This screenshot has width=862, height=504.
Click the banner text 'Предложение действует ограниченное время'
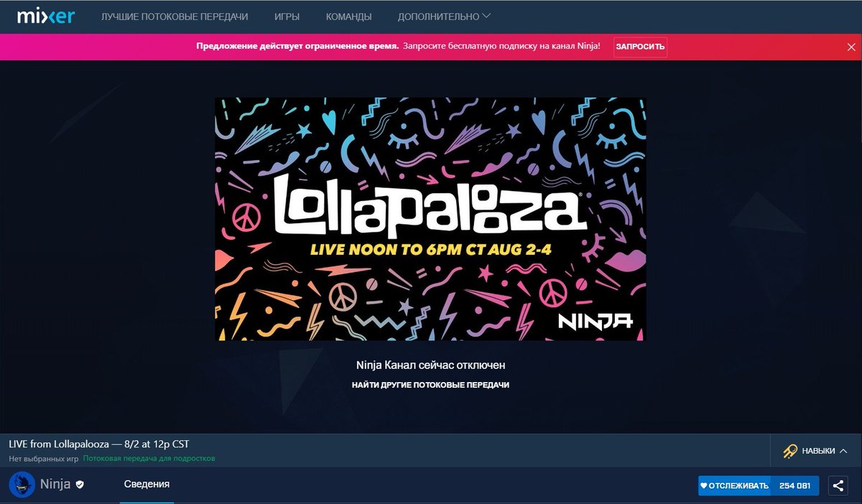297,46
